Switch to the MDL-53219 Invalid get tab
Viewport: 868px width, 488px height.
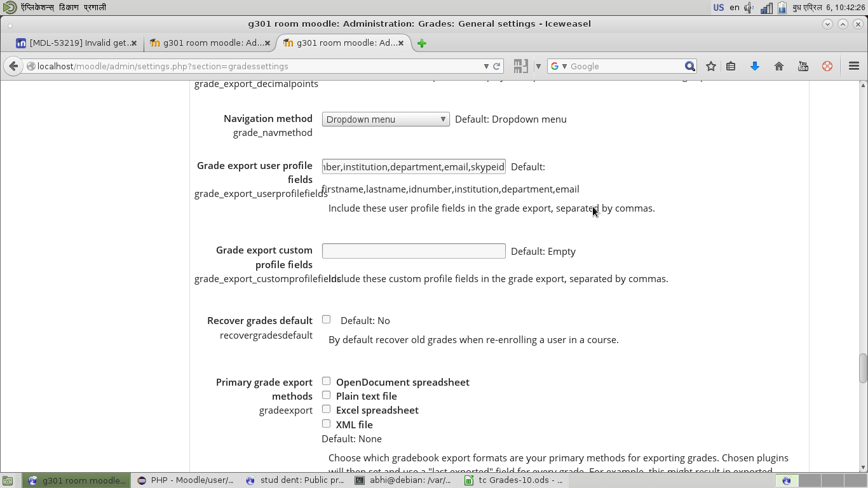(77, 43)
